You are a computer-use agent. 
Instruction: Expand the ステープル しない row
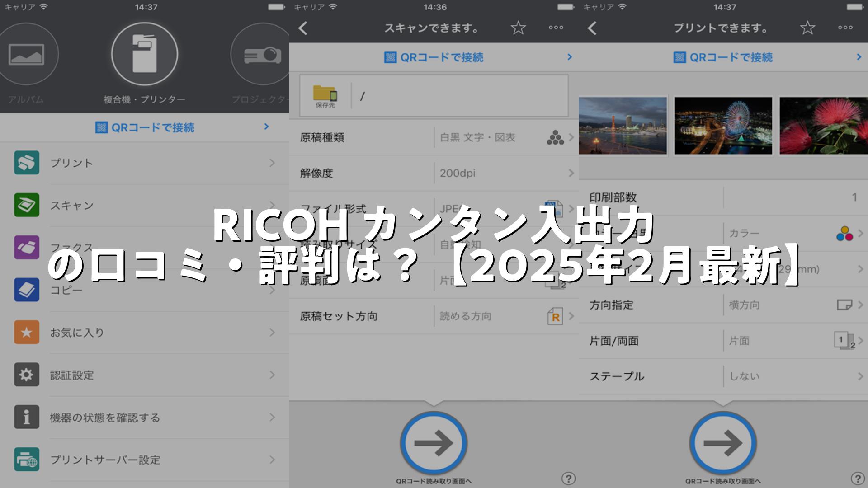click(723, 376)
